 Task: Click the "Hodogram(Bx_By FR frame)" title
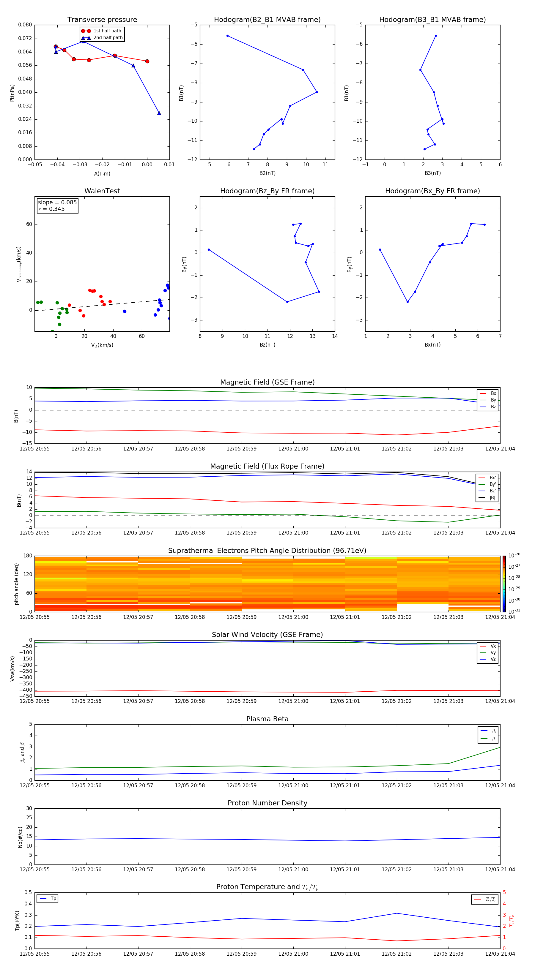coord(432,191)
